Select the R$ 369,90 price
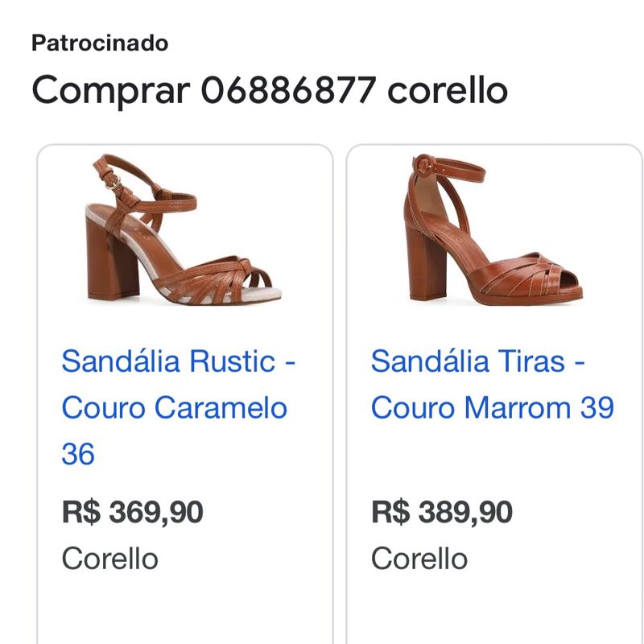644x644 pixels. click(132, 512)
